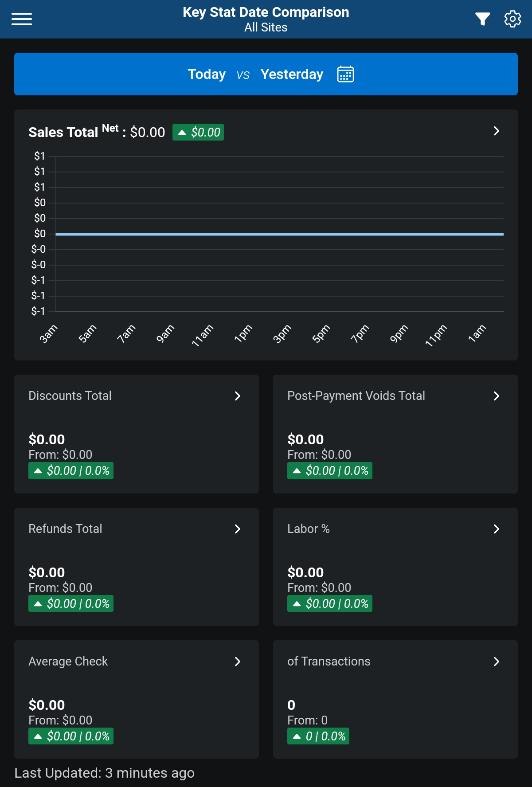532x787 pixels.
Task: Open Refunds Total details arrow
Action: click(x=238, y=529)
